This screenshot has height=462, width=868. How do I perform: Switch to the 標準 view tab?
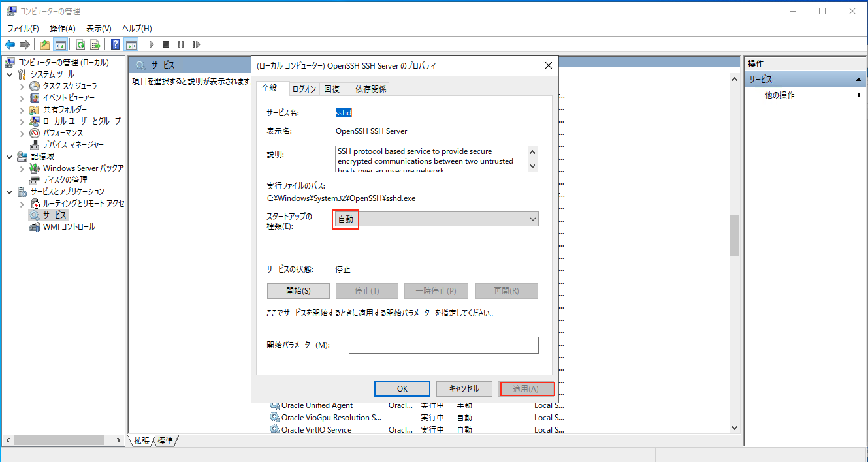click(x=166, y=441)
